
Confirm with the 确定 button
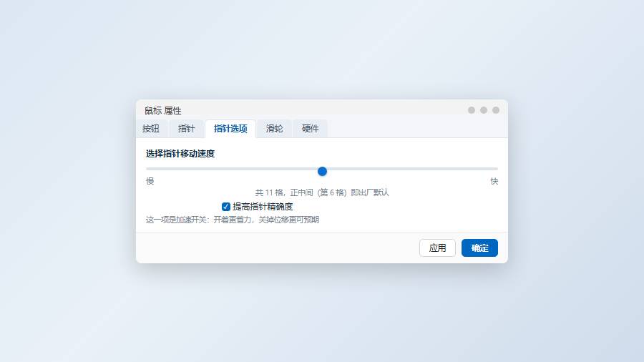(479, 248)
